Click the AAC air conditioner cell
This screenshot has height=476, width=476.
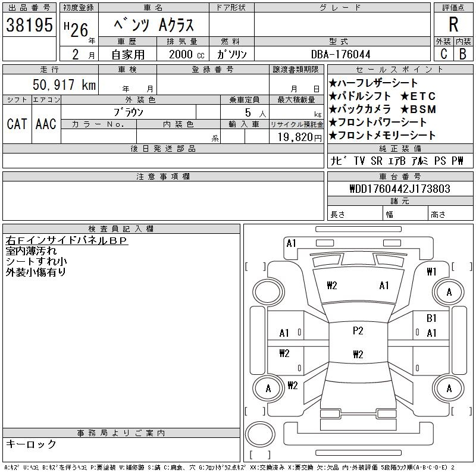(46, 124)
